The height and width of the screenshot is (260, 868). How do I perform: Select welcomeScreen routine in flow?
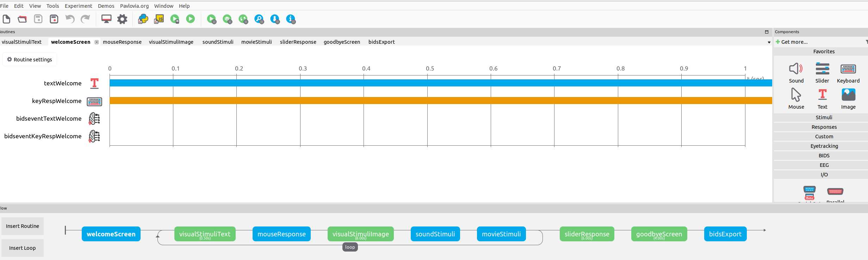pyautogui.click(x=111, y=234)
